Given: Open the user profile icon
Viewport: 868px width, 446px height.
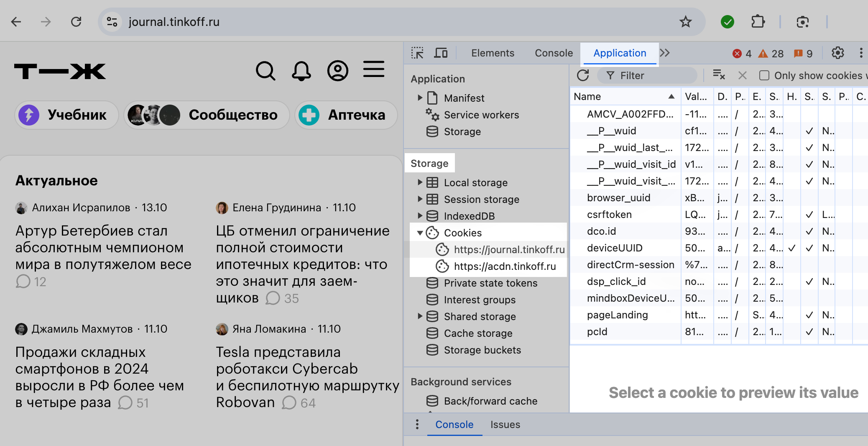Looking at the screenshot, I should click(x=338, y=71).
